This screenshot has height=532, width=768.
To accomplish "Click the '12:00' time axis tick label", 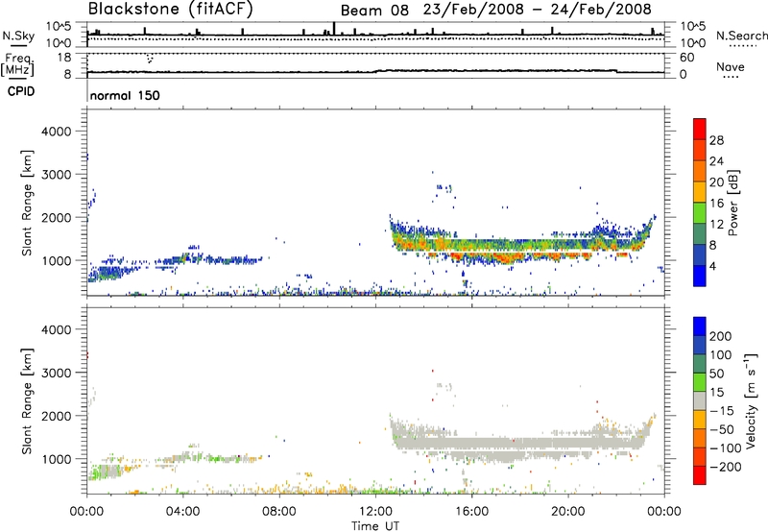I will click(x=375, y=512).
